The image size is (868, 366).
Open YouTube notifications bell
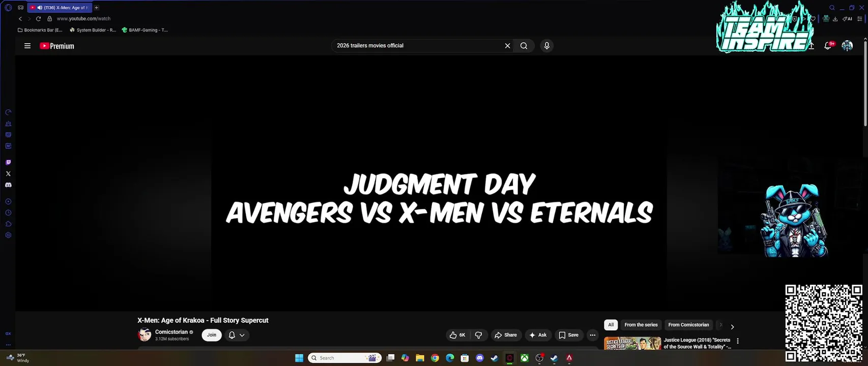(828, 46)
